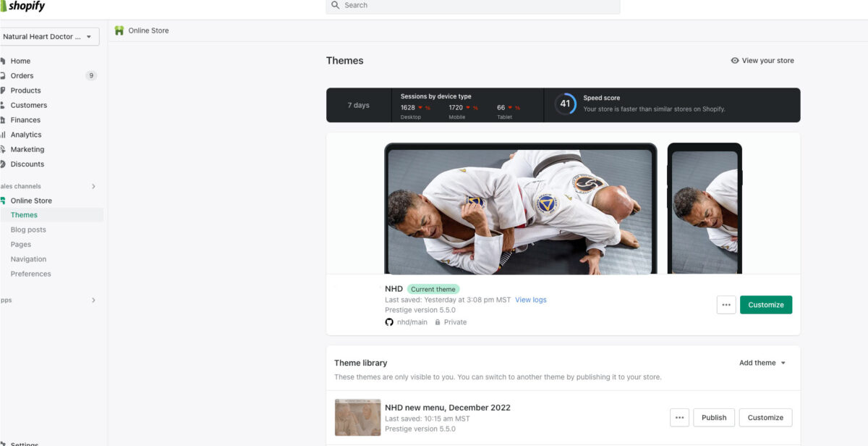The width and height of the screenshot is (868, 446).
Task: Open the three-dot menu for NHD current theme
Action: (x=726, y=305)
